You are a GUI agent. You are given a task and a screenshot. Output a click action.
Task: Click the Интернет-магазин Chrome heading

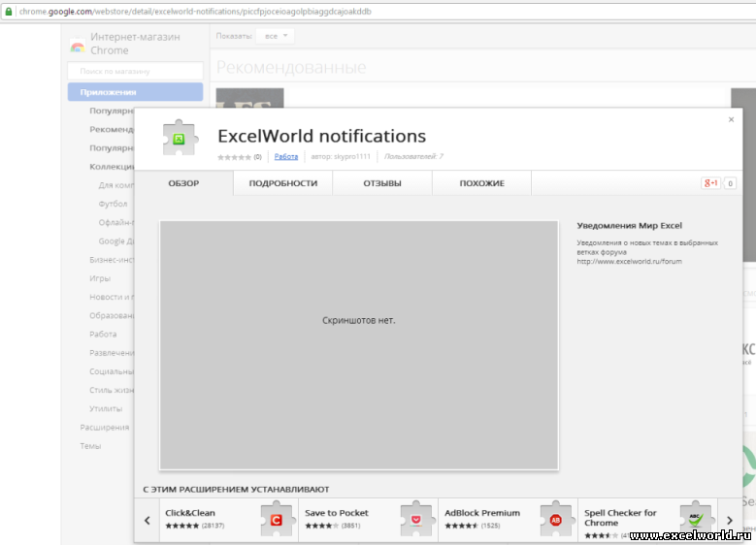pos(135,44)
